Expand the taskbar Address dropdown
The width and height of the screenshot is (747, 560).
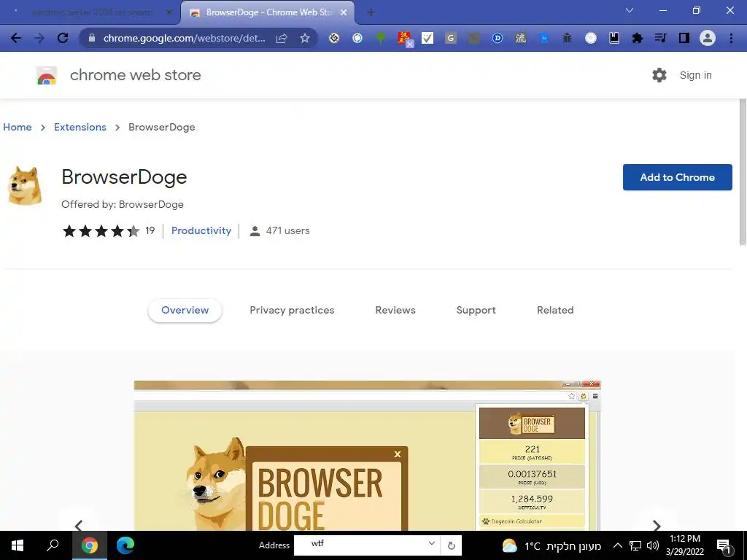(x=431, y=543)
